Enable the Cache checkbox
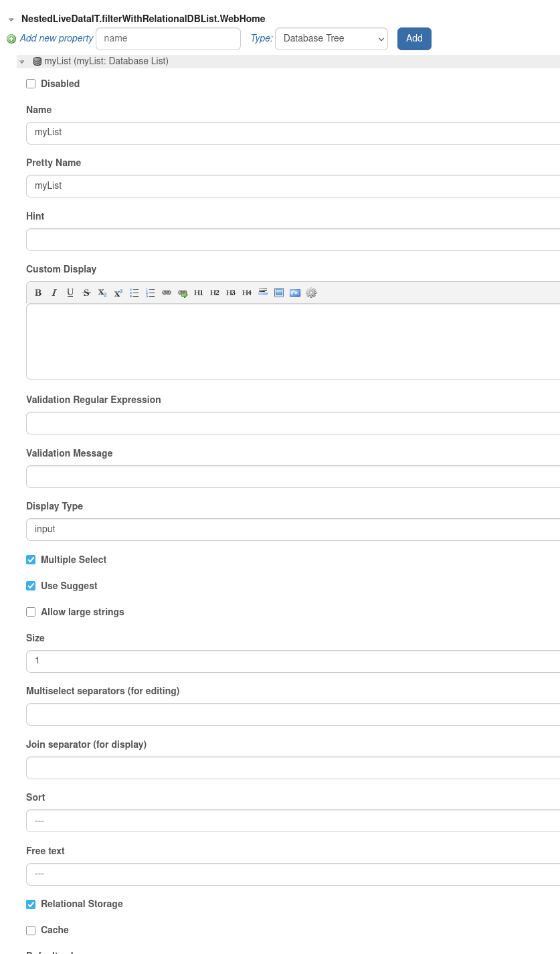Viewport: 560px width, 954px height. (x=31, y=930)
